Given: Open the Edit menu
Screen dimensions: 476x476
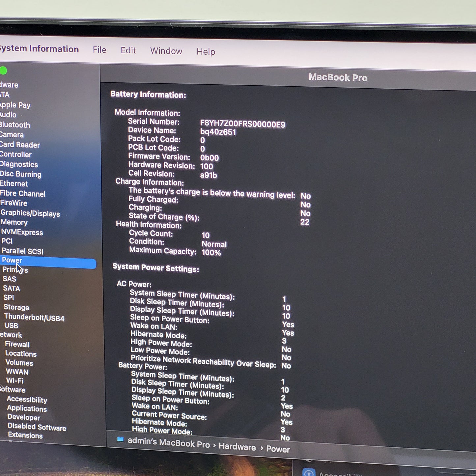Looking at the screenshot, I should pyautogui.click(x=128, y=50).
